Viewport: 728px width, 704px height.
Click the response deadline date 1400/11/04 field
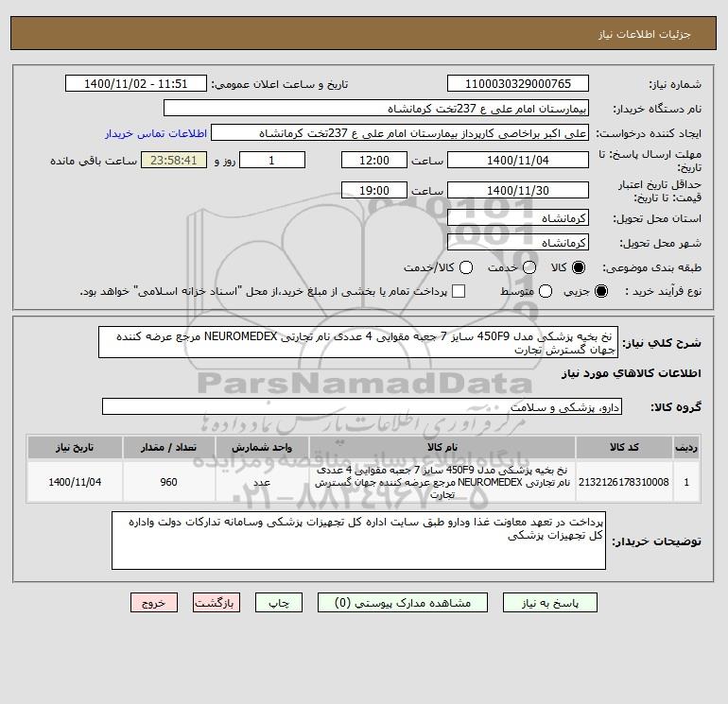coord(518,160)
